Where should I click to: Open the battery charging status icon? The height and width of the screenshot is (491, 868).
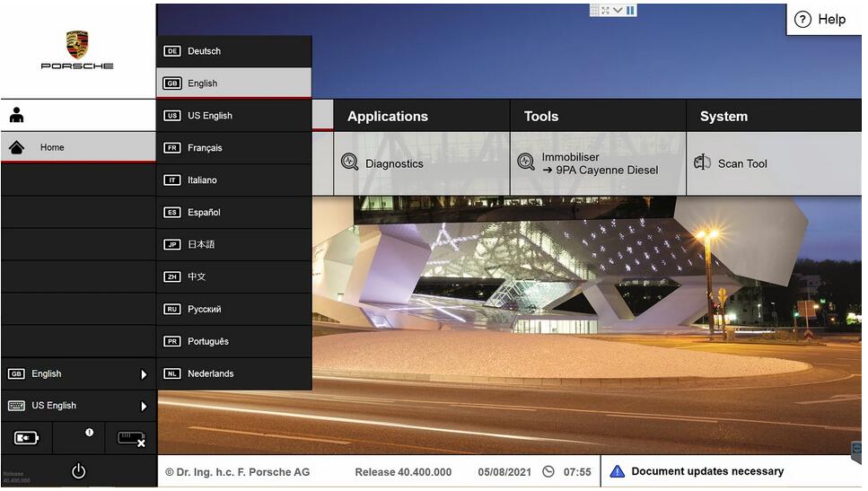click(x=26, y=438)
